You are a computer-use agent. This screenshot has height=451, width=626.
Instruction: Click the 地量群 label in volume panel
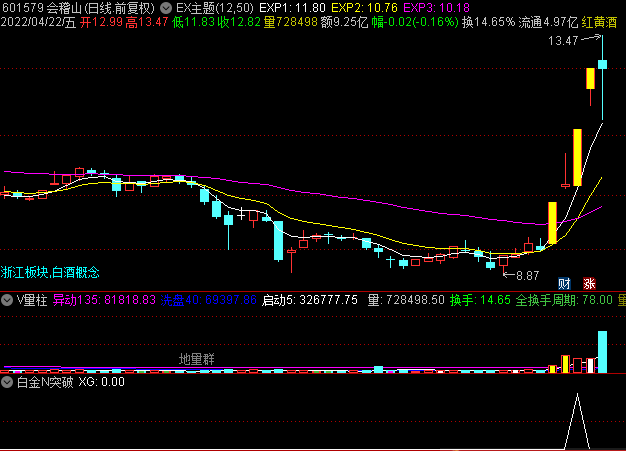point(196,359)
